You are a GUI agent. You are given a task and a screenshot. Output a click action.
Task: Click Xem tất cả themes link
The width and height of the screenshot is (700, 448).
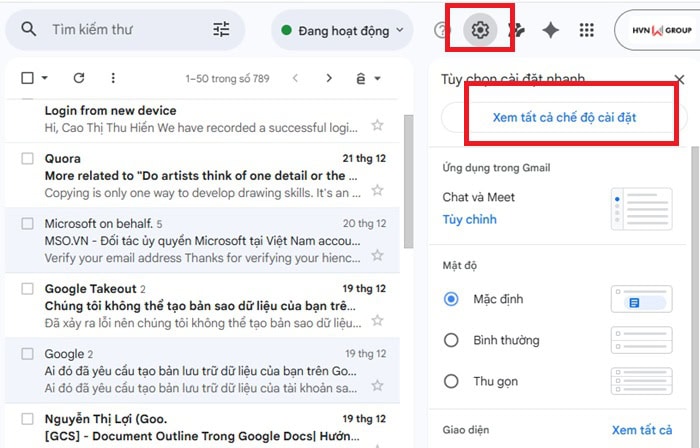tap(642, 430)
